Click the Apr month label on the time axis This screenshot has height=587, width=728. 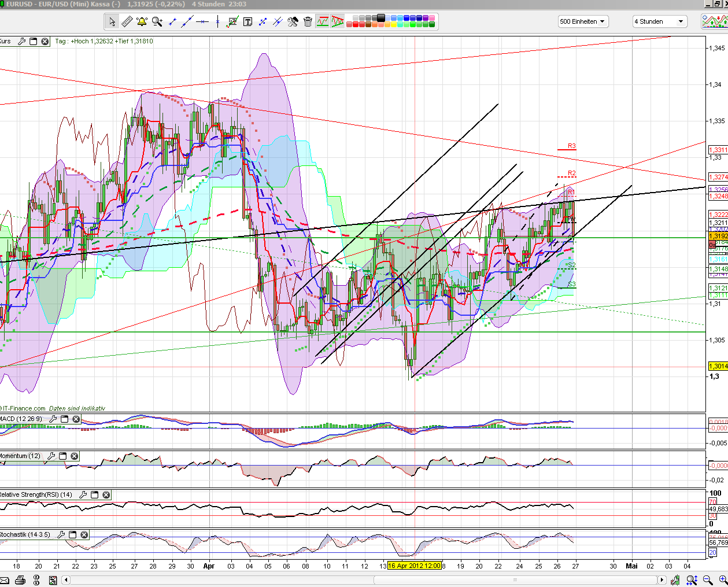(209, 566)
